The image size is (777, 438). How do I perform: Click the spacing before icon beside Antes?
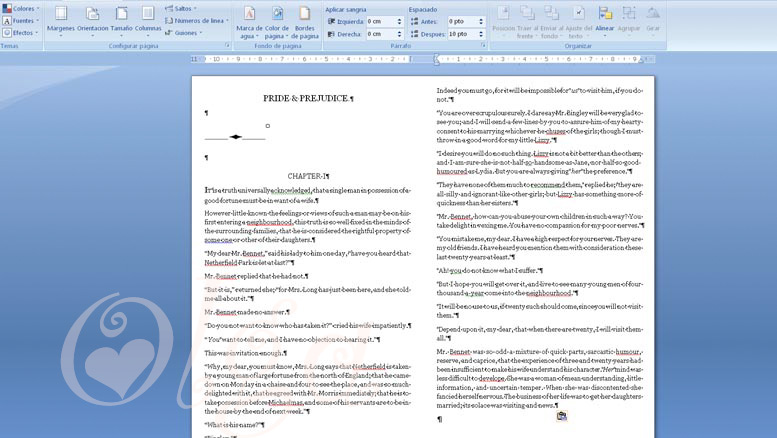coord(414,21)
